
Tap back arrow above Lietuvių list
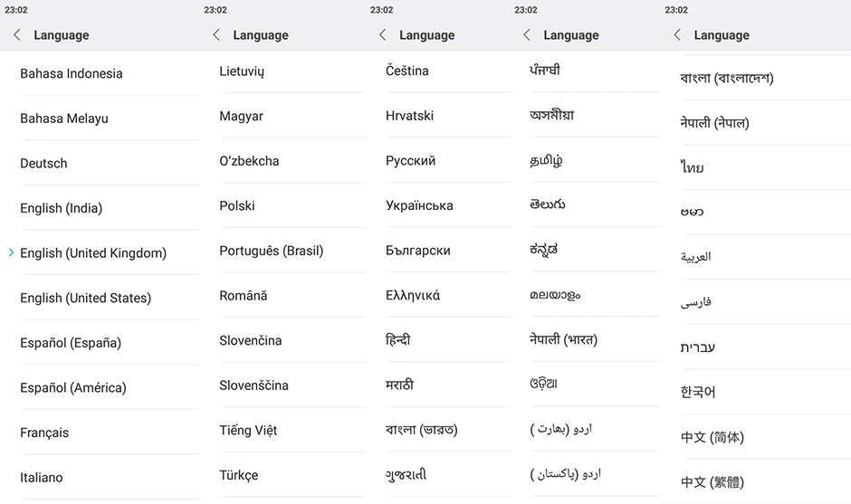pyautogui.click(x=216, y=35)
